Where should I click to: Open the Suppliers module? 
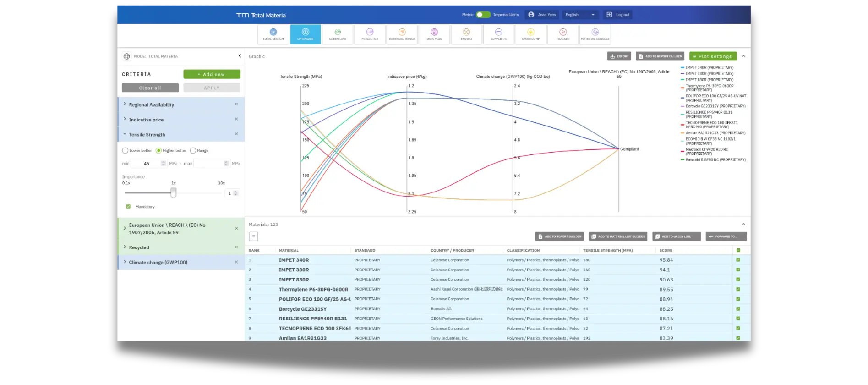[x=498, y=34]
